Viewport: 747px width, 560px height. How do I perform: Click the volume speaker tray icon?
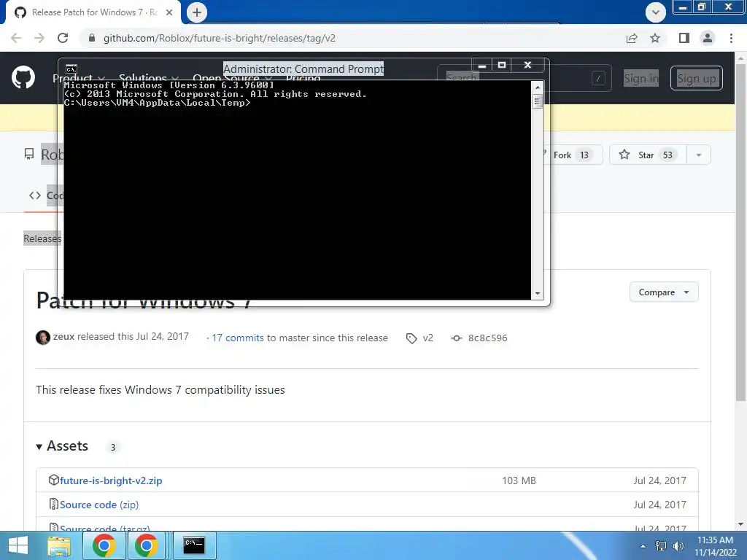(x=678, y=546)
